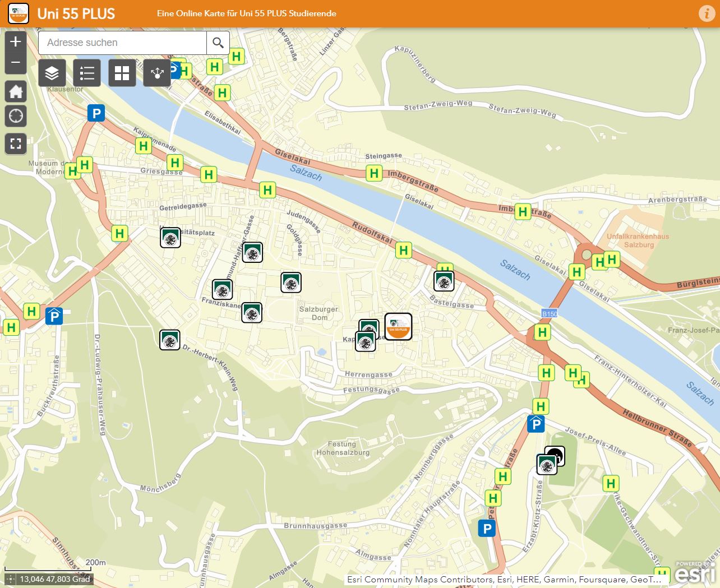Click the 'Powered by Esri' logo

click(695, 572)
